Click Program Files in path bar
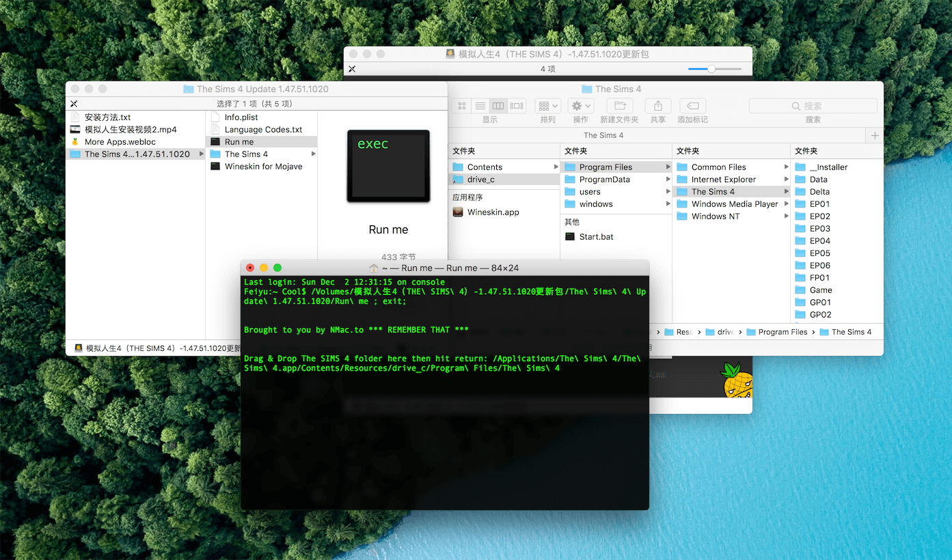Image resolution: width=952 pixels, height=560 pixels. click(777, 332)
